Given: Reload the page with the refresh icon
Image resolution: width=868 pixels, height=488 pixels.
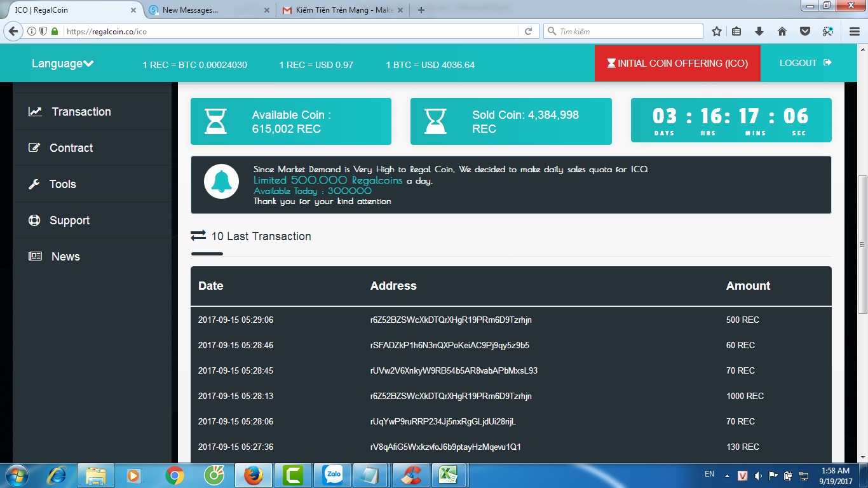Looking at the screenshot, I should [528, 31].
